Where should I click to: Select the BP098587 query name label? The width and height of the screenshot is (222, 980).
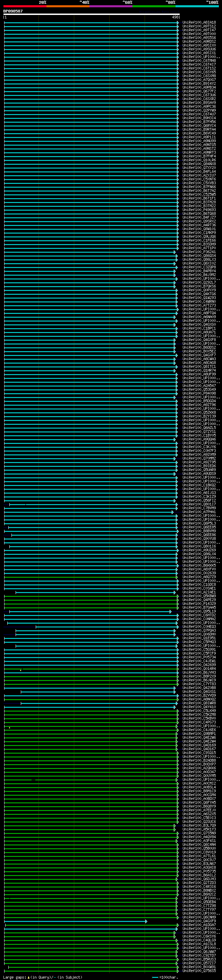pos(13,11)
